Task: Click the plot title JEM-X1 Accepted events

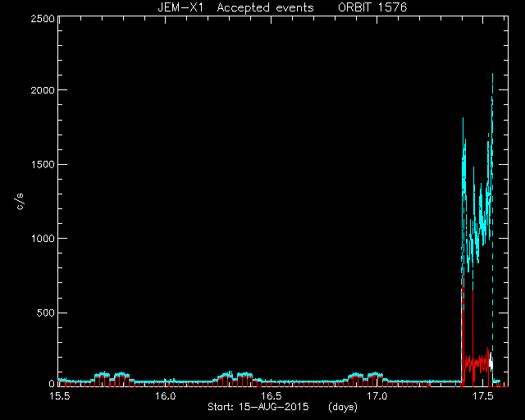Action: pos(235,7)
